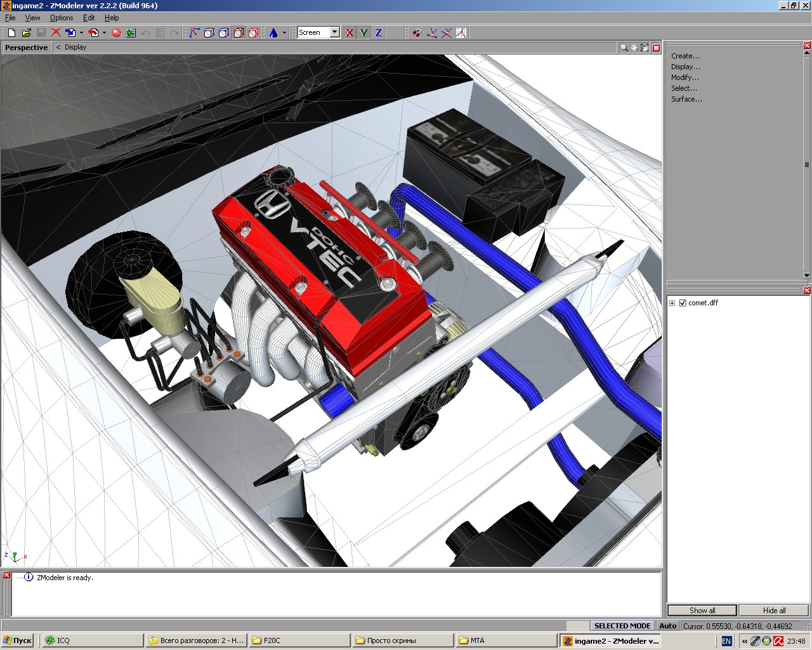Click the undo history list icon
This screenshot has height=650, width=812.
160,32
